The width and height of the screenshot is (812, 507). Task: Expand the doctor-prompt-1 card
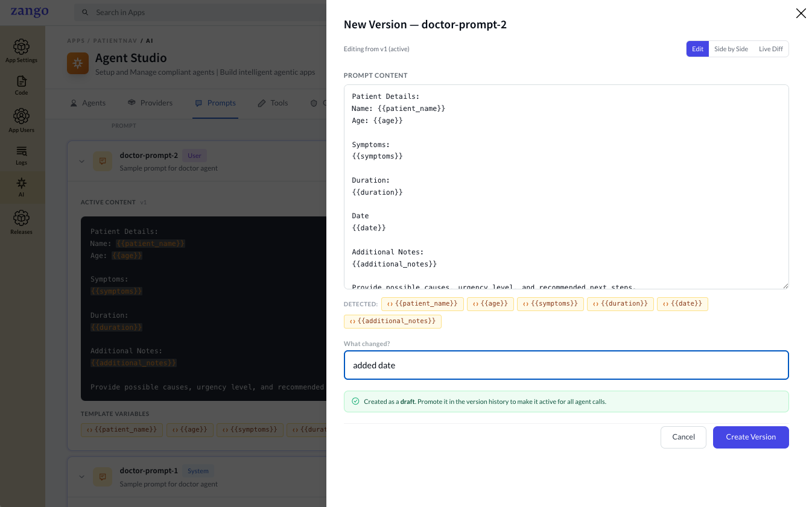[81, 477]
